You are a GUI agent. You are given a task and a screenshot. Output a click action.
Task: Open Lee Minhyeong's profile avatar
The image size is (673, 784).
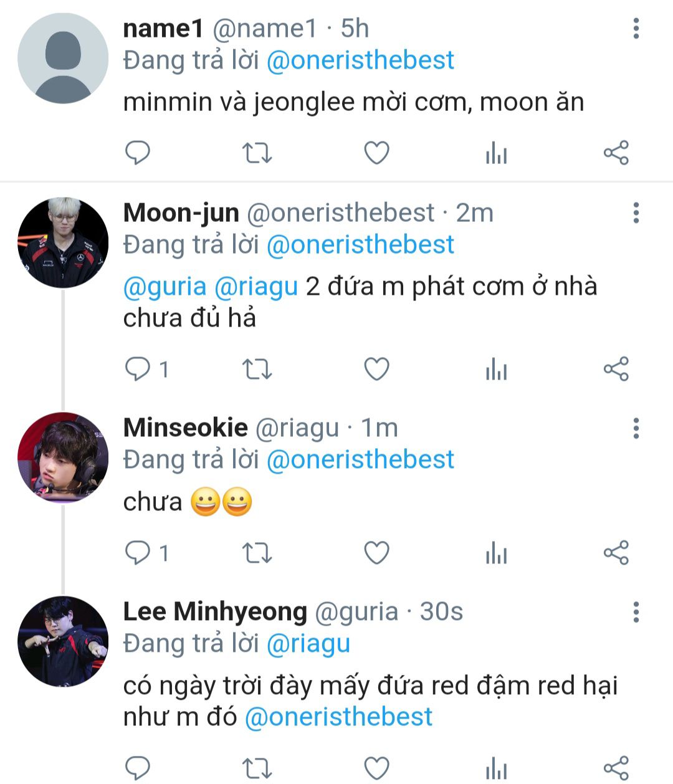pos(62,641)
